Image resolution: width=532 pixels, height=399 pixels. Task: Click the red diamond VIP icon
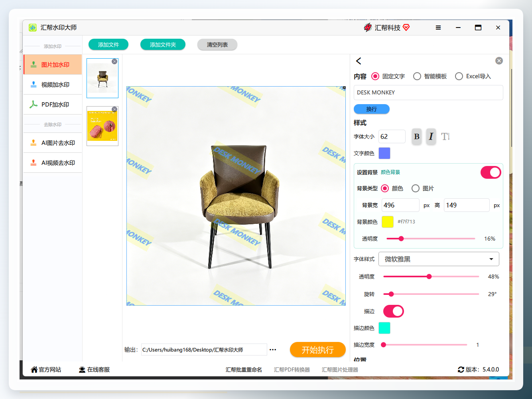click(x=406, y=28)
